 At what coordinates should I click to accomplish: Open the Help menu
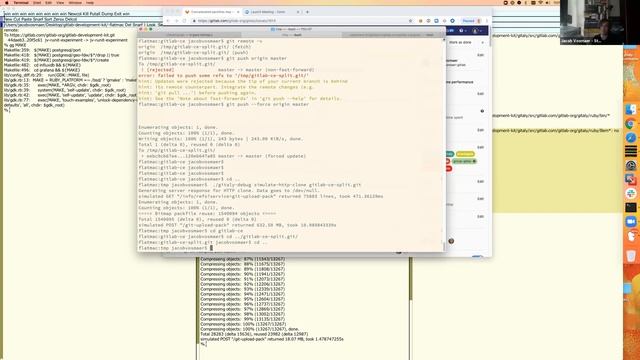90,2
